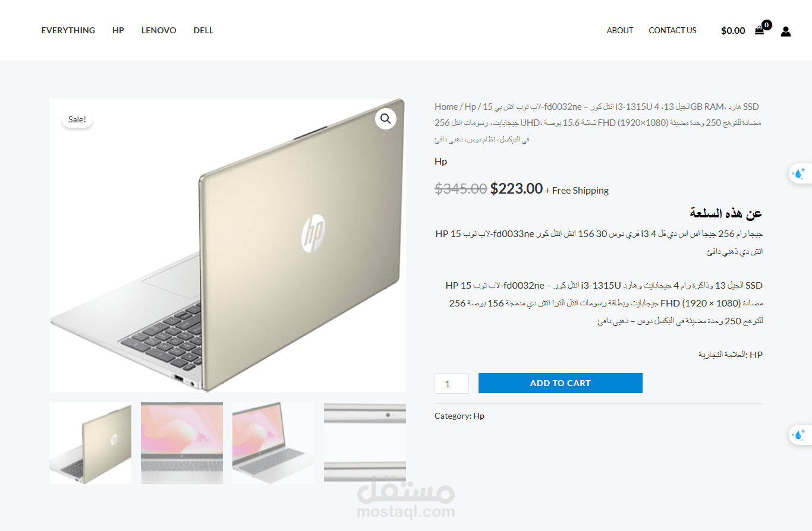Visit the CONTACT US page

[x=672, y=30]
